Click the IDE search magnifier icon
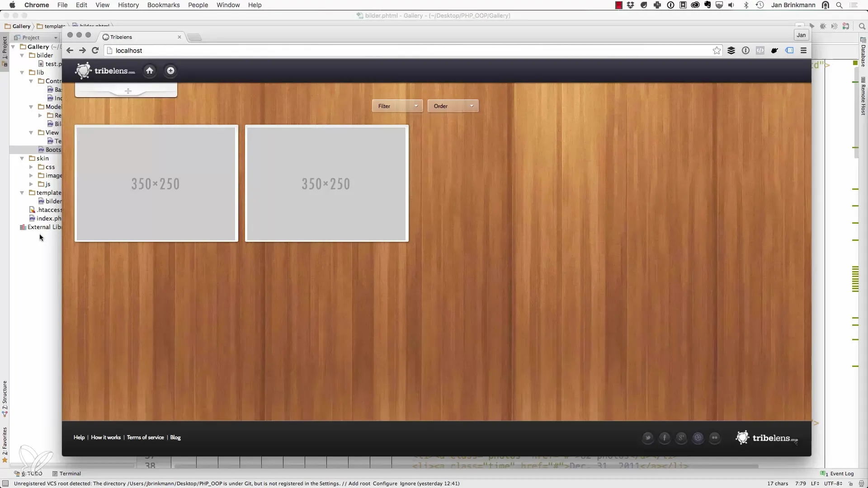The height and width of the screenshot is (488, 868). (x=862, y=26)
